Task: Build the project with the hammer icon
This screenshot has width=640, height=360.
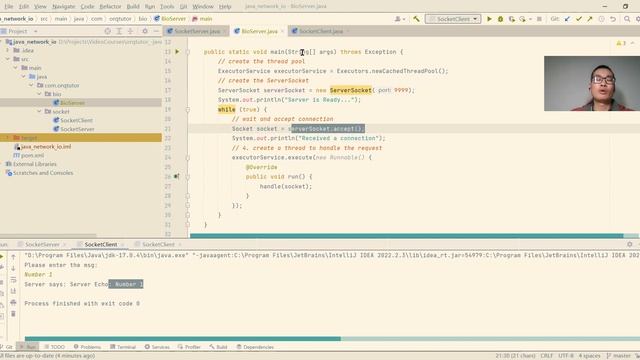Action: point(416,19)
